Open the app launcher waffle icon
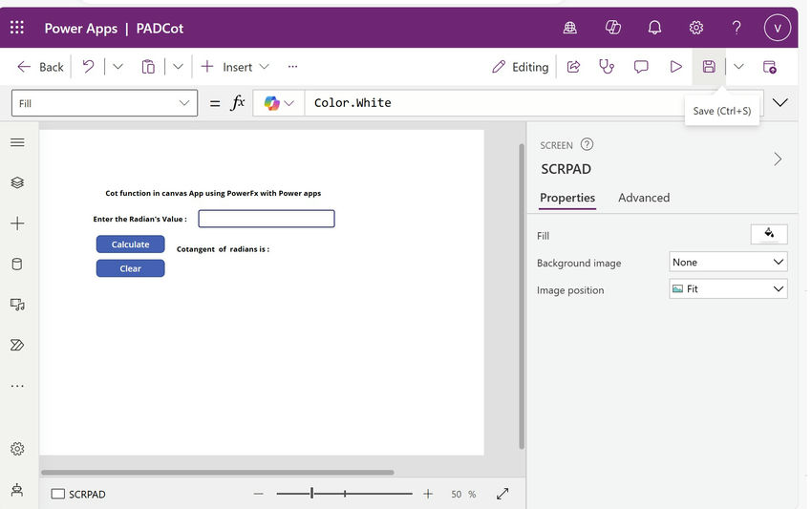 (17, 28)
